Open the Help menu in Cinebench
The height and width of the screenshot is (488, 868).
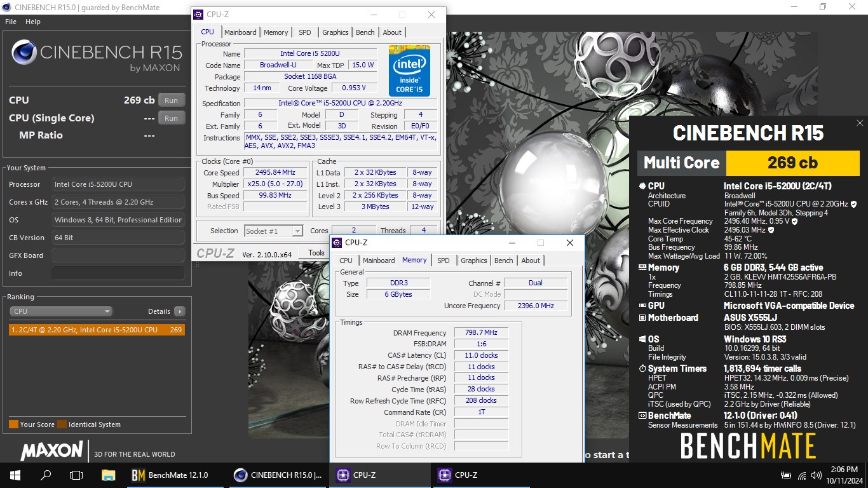click(32, 22)
